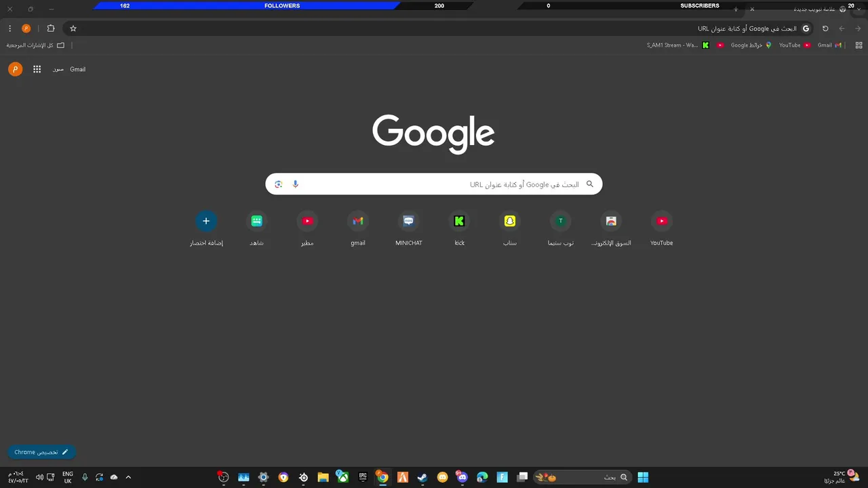Switch to Chrome in the taskbar
Viewport: 868px width, 488px height.
point(382,477)
